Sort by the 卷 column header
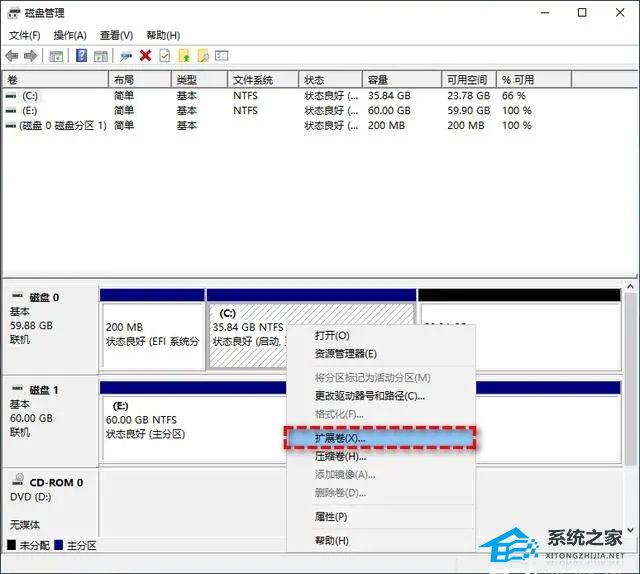Image resolution: width=640 pixels, height=574 pixels. click(56, 80)
